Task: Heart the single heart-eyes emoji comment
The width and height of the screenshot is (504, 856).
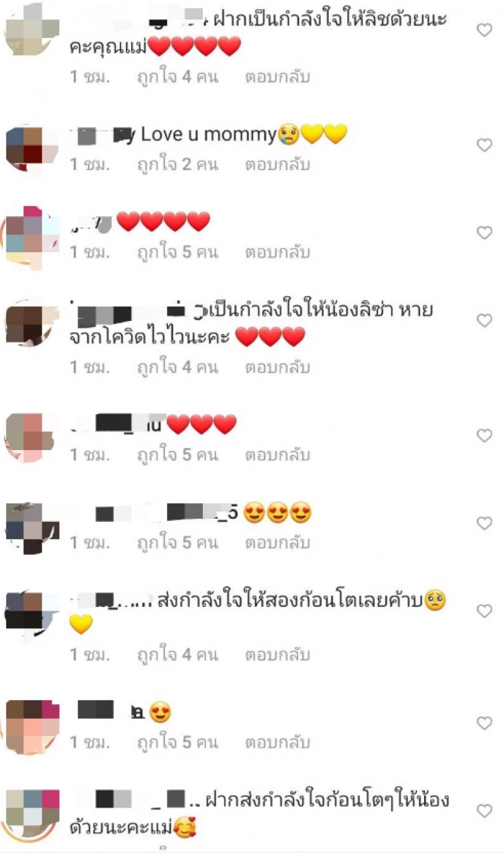Action: (x=484, y=723)
